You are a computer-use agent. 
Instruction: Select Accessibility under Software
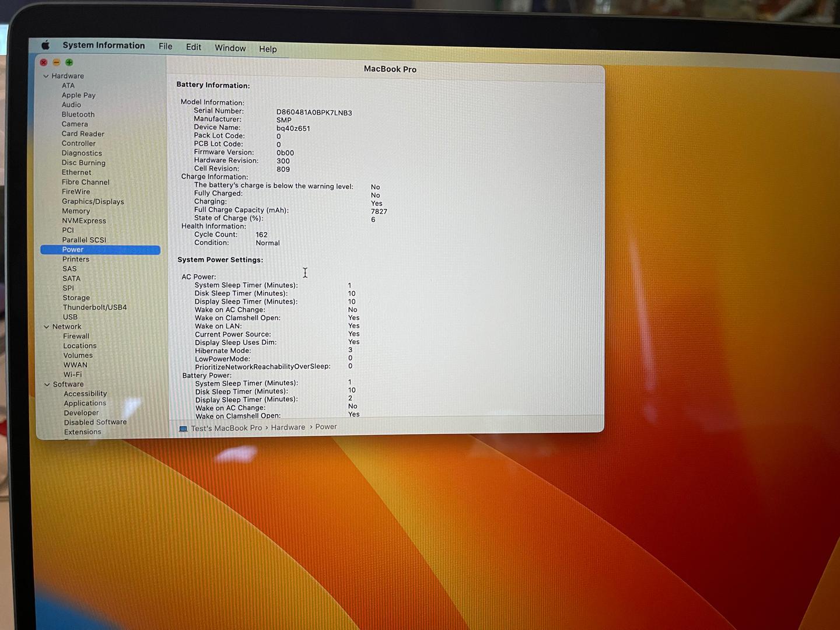86,394
